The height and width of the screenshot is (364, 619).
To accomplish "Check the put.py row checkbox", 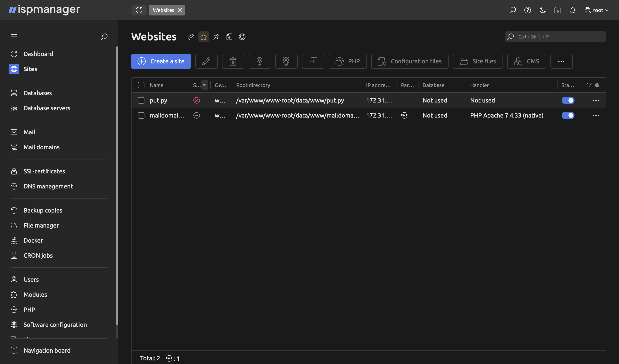I will (141, 100).
